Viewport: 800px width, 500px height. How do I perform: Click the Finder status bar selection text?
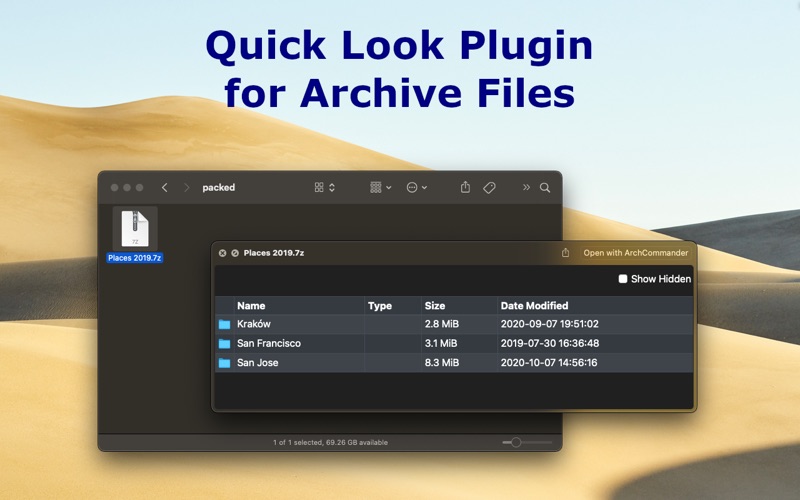pyautogui.click(x=330, y=442)
